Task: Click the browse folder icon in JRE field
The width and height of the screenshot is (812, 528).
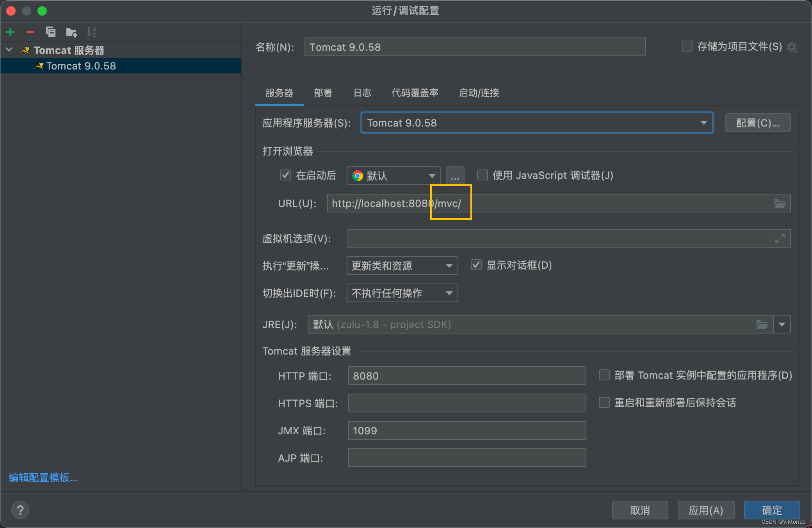Action: point(762,325)
